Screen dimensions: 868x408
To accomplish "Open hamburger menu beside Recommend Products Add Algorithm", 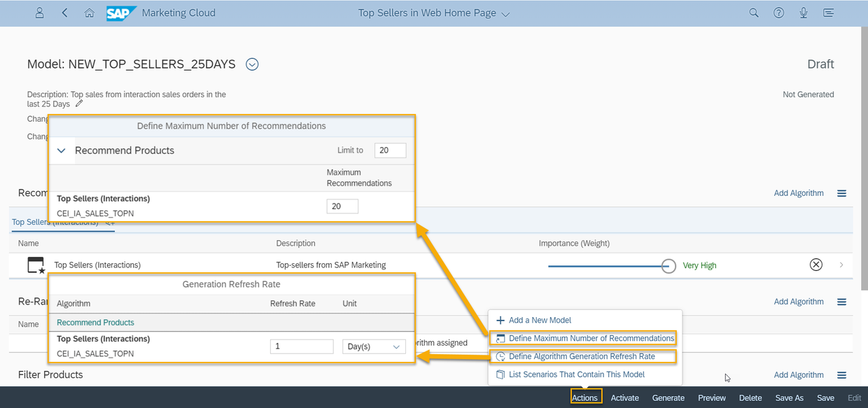I will tap(841, 193).
